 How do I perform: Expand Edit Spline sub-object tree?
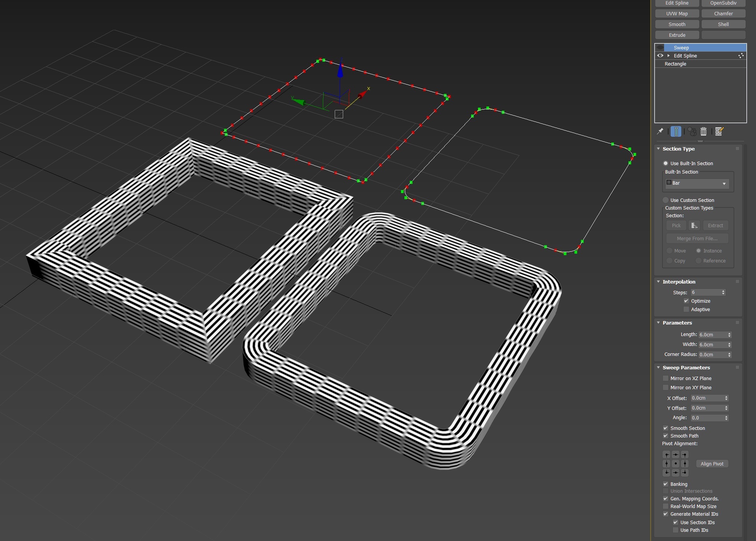pos(669,56)
